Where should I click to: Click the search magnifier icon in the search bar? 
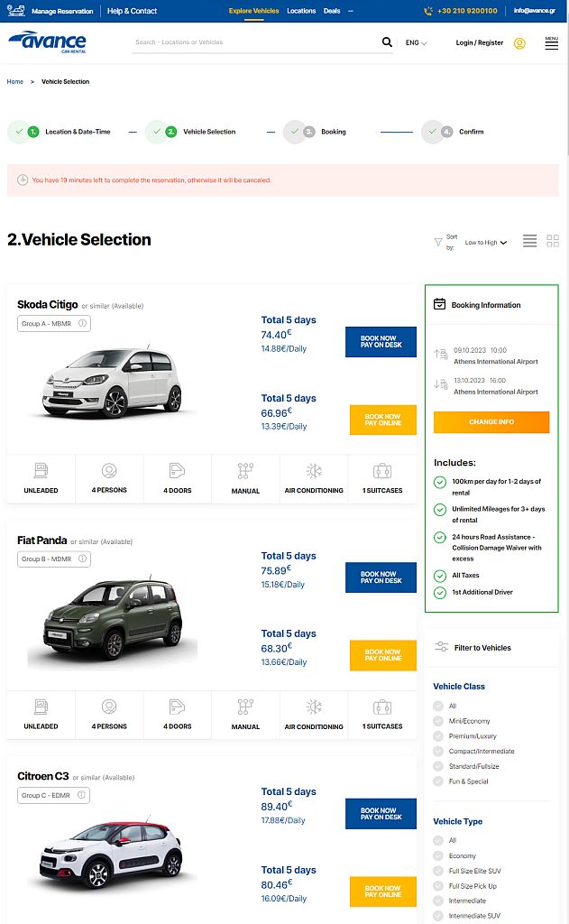[387, 42]
